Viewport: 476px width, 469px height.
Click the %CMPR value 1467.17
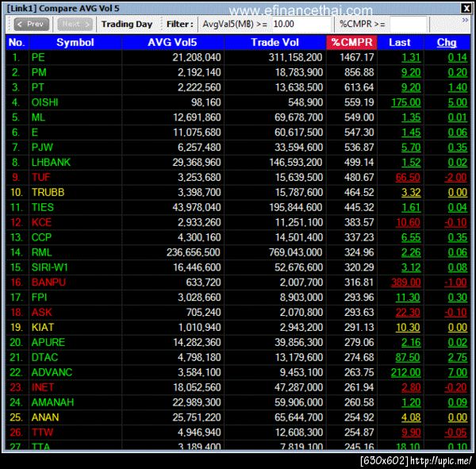[357, 57]
